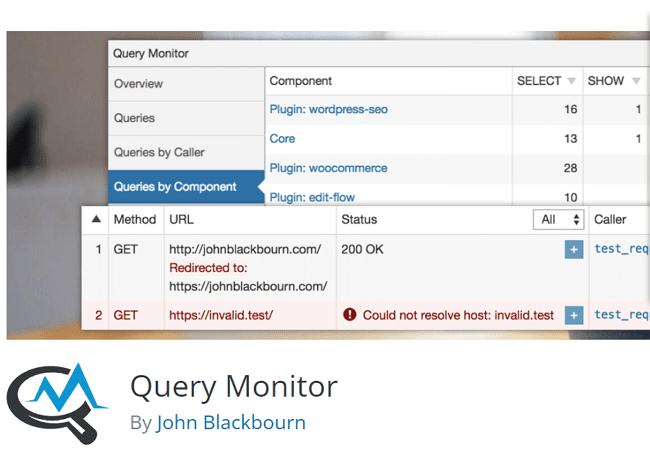
Task: Open the SHOW column filter arrow
Action: tap(636, 80)
